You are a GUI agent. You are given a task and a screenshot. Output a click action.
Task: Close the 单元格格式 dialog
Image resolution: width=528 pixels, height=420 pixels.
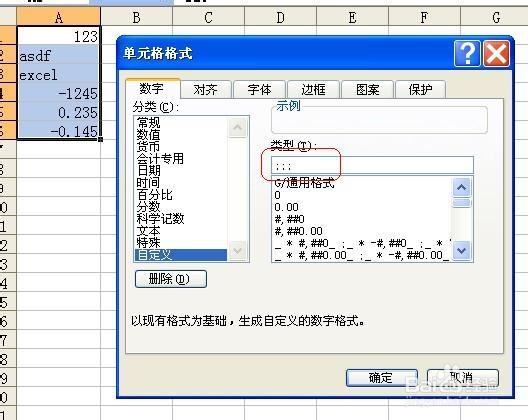pyautogui.click(x=496, y=54)
